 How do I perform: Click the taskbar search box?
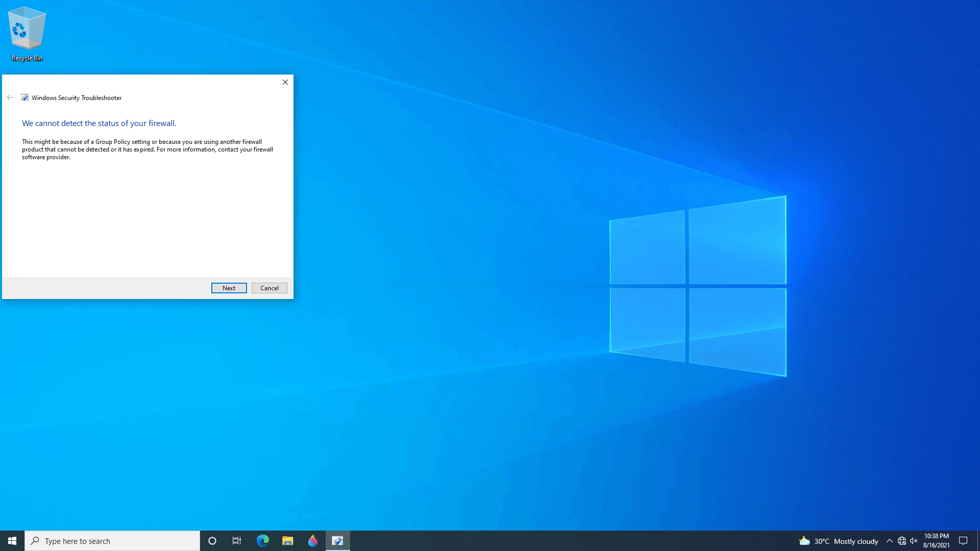pos(112,541)
